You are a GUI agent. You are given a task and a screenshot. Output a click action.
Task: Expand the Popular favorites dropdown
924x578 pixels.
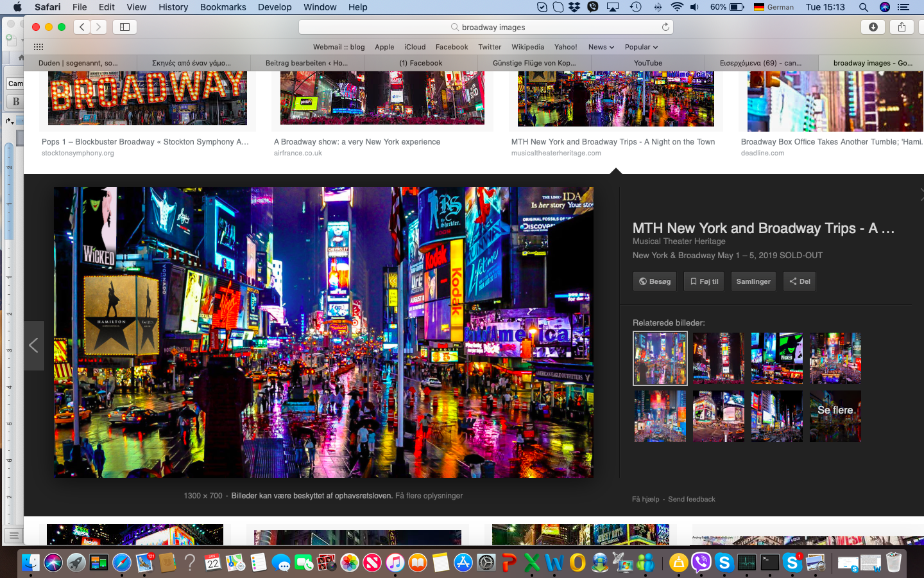click(641, 47)
